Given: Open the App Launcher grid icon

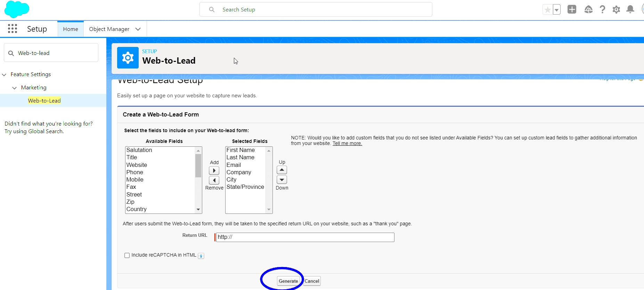Looking at the screenshot, I should pos(13,29).
